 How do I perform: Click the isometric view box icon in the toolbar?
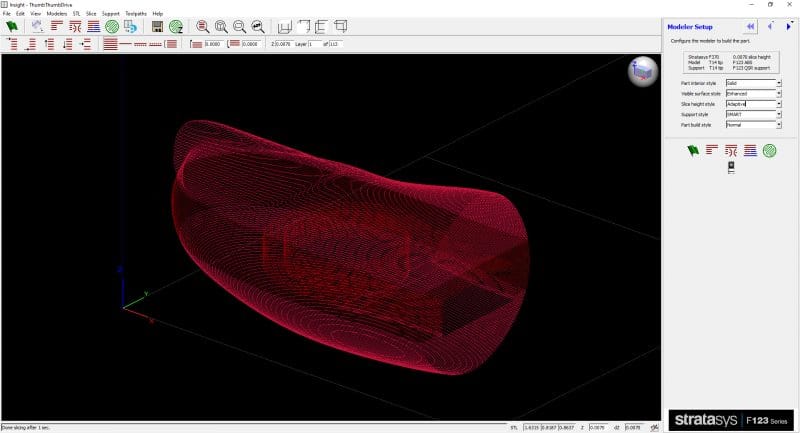[342, 27]
